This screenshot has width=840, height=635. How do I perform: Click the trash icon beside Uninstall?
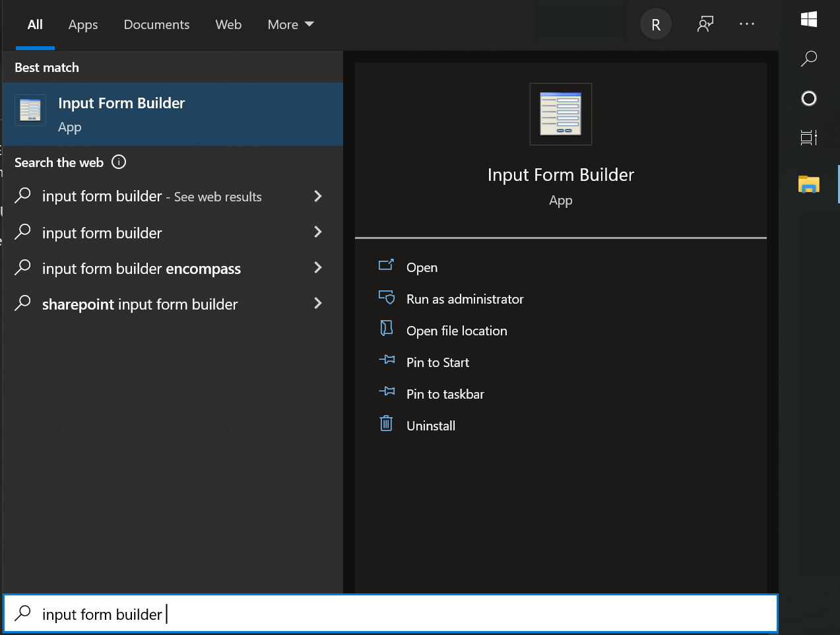click(387, 423)
